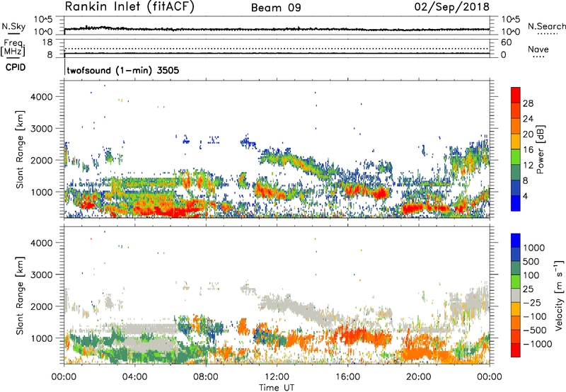This screenshot has width=566, height=392.
Task: Select the 'Velocity [m s-1]' colorbar title
Action: tap(559, 295)
